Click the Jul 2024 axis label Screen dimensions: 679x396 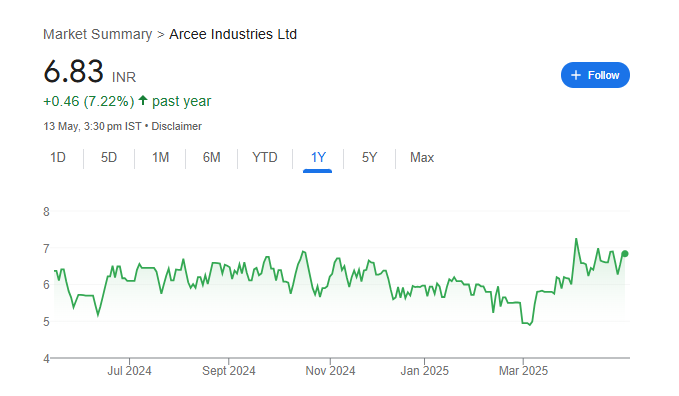tap(129, 371)
